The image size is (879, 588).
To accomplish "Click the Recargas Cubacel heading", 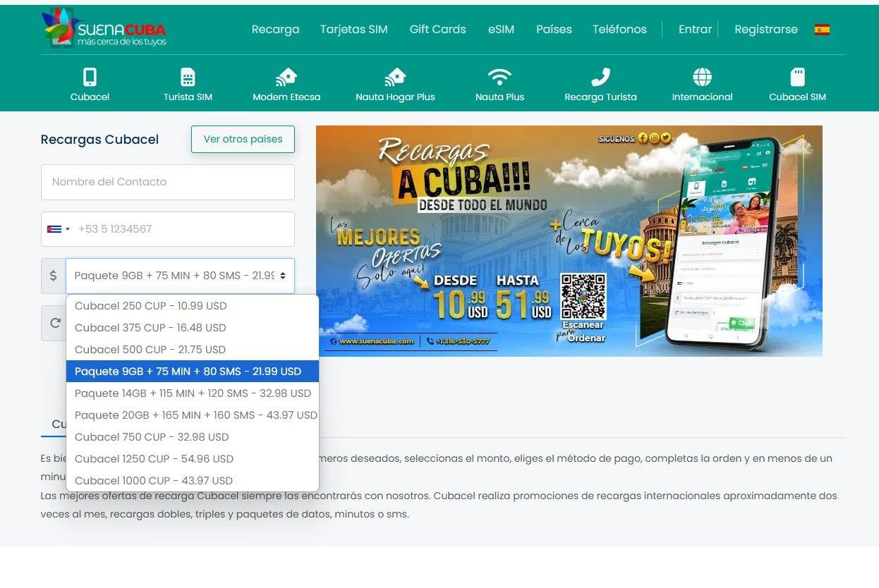I will tap(99, 140).
